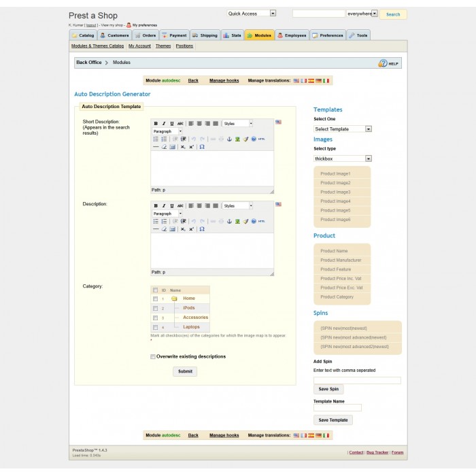The width and height of the screenshot is (476, 476).
Task: Open top Manage hooks link
Action: tap(224, 81)
